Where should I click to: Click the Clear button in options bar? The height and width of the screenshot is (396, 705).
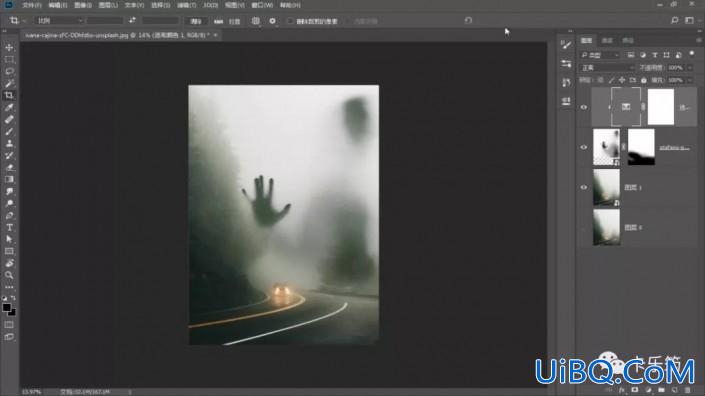(x=196, y=21)
